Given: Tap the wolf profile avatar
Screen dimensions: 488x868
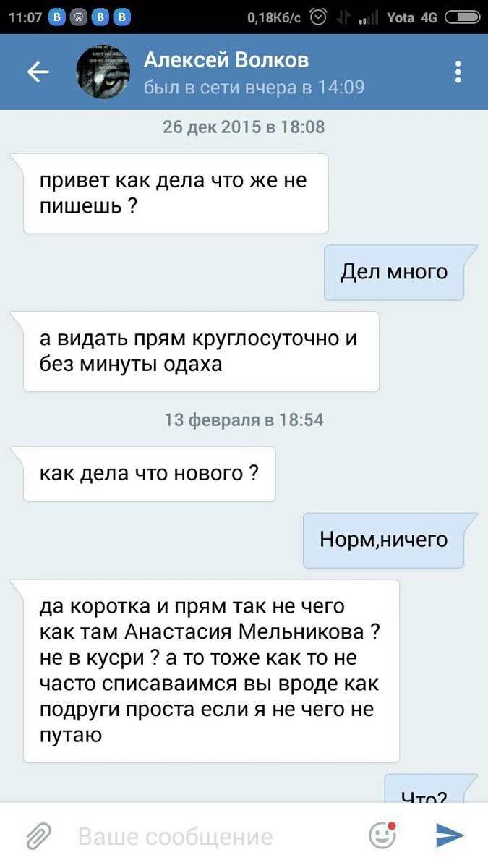Looking at the screenshot, I should 103,72.
